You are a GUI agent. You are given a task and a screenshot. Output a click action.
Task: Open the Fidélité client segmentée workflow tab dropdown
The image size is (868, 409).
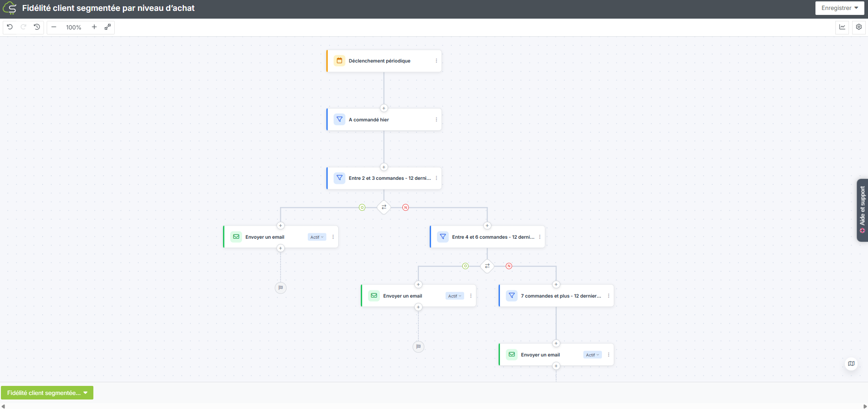(47, 393)
